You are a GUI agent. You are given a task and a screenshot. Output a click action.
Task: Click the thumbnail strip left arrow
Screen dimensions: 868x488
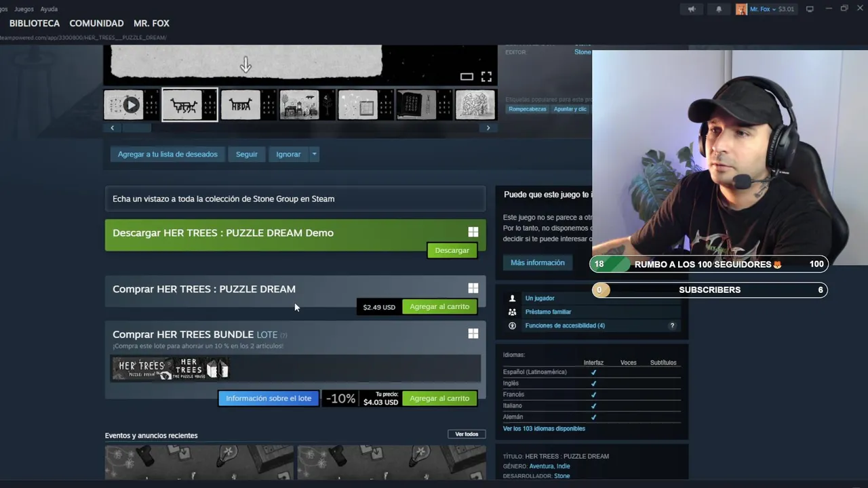pos(113,127)
